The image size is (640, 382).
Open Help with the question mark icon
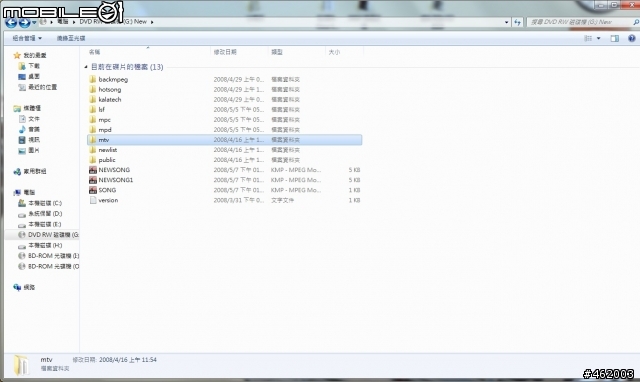(631, 38)
